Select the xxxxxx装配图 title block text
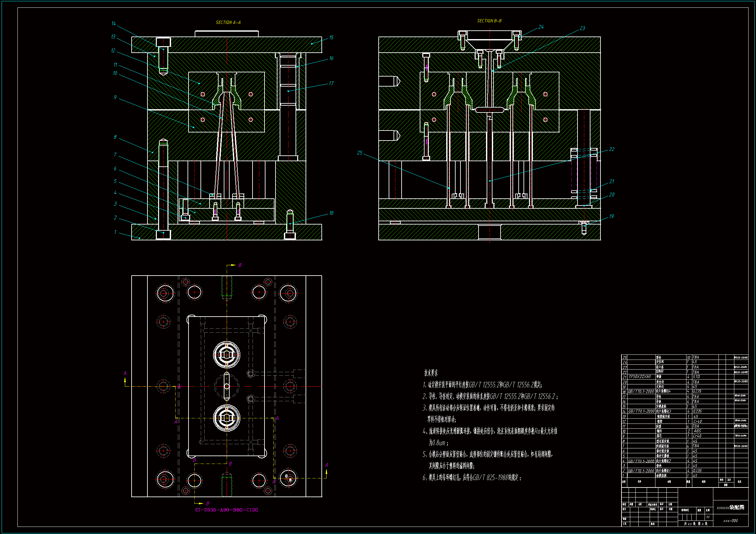 click(x=730, y=508)
